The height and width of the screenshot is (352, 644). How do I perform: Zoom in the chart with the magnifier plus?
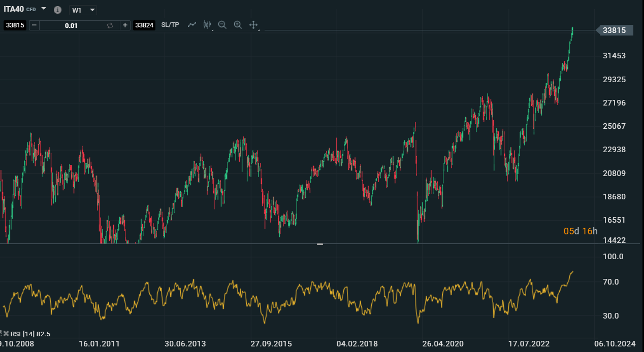(238, 25)
